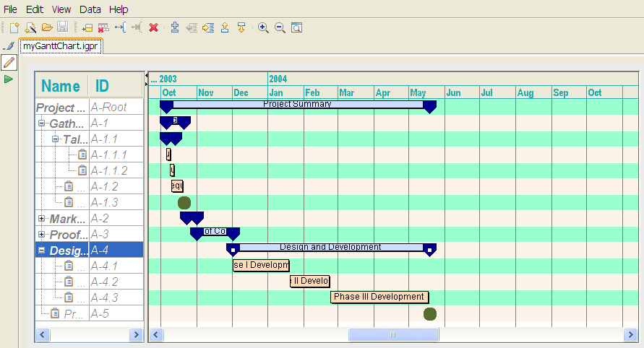Click the Insert activity row icon
The image size is (644, 348).
click(87, 27)
